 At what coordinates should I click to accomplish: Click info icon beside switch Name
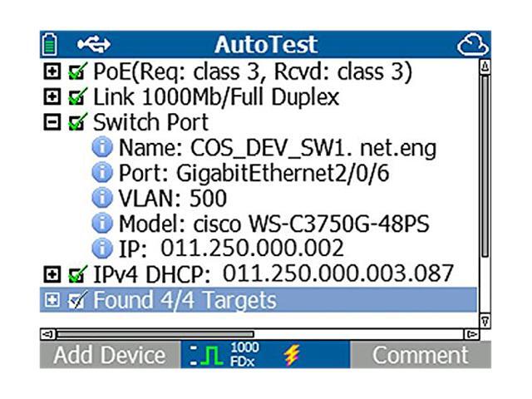click(x=105, y=149)
